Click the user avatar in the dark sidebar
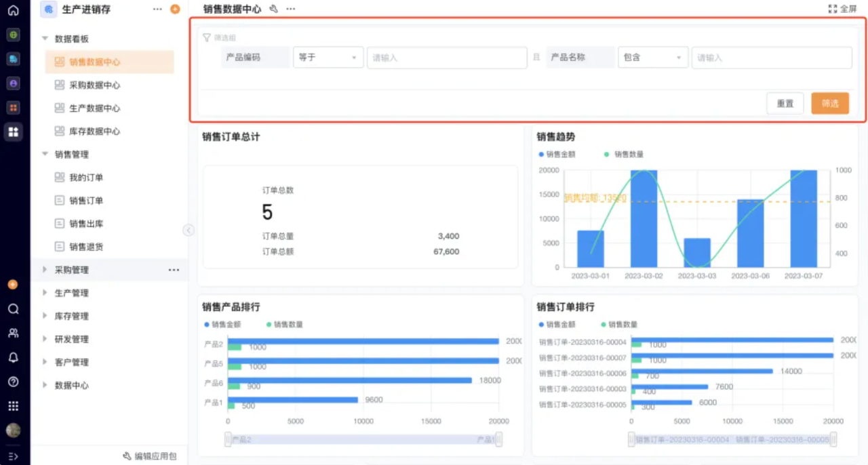The height and width of the screenshot is (465, 868). (13, 430)
